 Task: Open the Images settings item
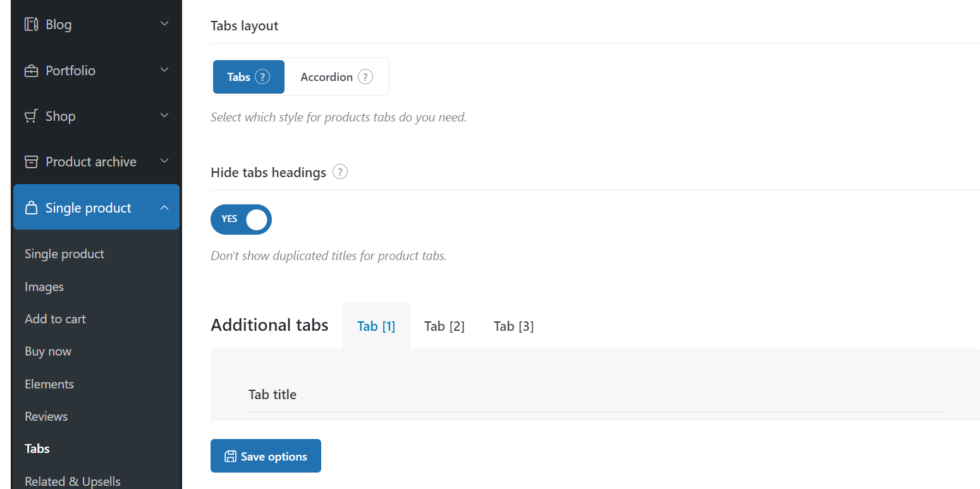(44, 287)
